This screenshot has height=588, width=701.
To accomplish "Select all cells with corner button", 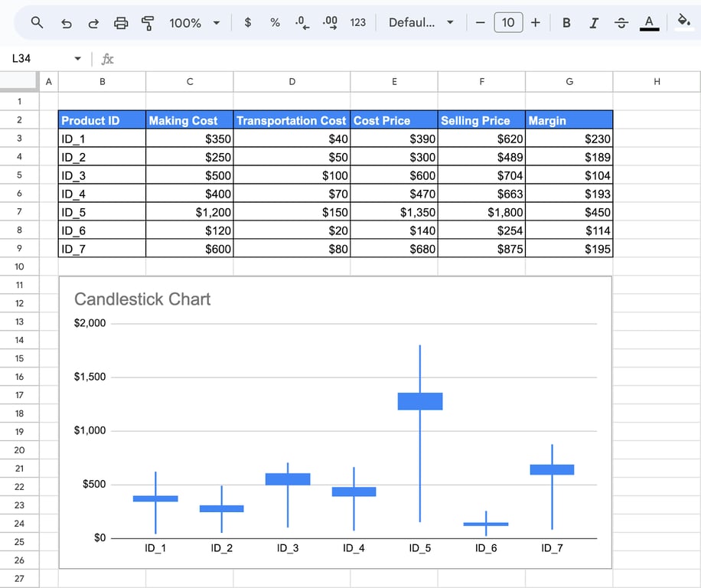I will [x=19, y=81].
